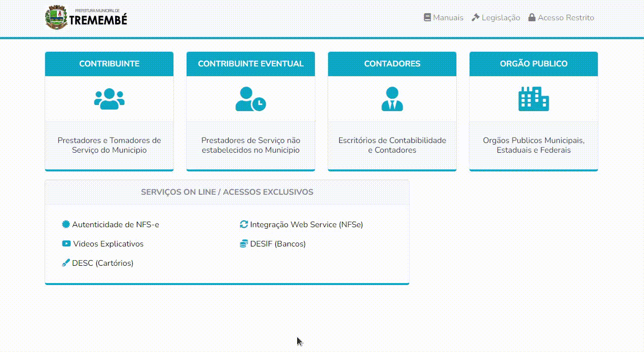Click the Tremembé coat of arms logo

56,18
